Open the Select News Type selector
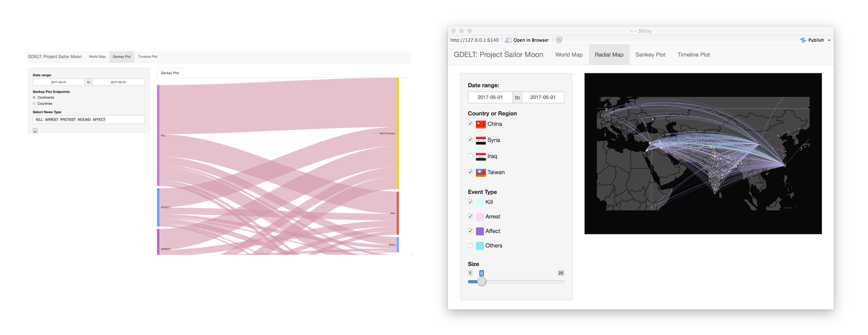Viewport: 868px width, 335px height. pyautogui.click(x=89, y=120)
